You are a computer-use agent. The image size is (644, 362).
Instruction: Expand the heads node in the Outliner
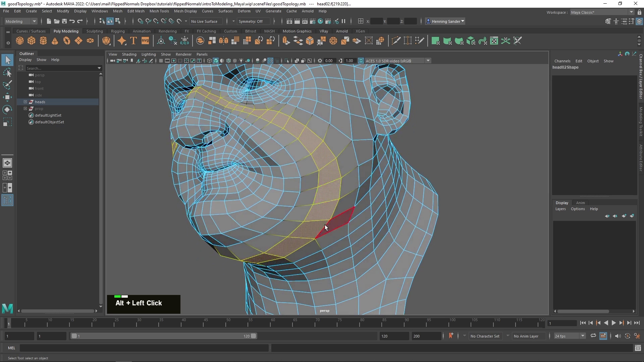[x=25, y=102]
